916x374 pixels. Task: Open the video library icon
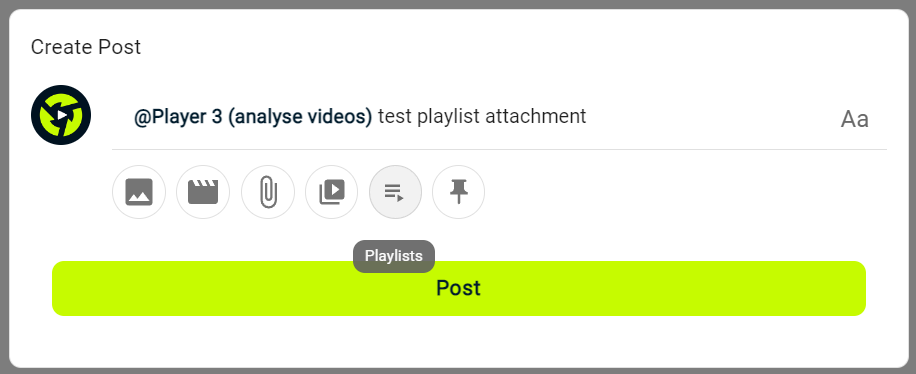point(331,192)
